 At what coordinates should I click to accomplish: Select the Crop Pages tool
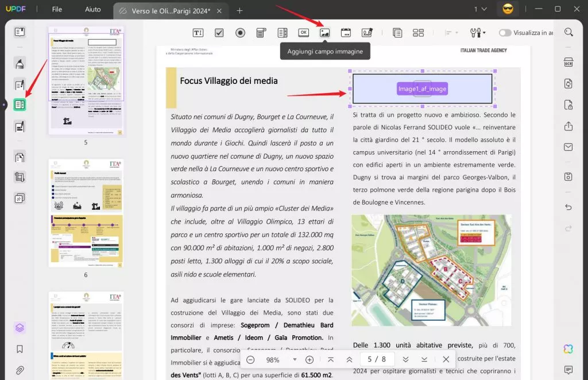point(20,177)
